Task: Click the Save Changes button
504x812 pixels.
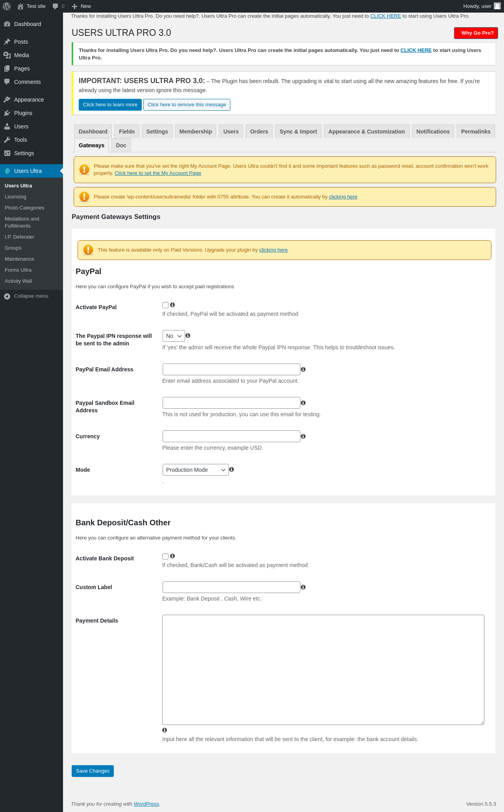Action: 93,771
